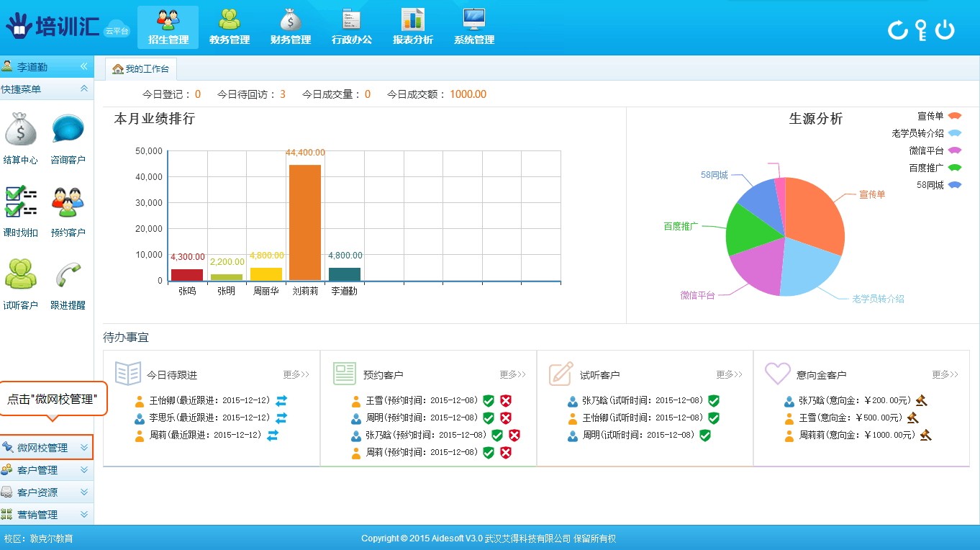The height and width of the screenshot is (550, 980).
Task: Expand the 营销管理 menu
Action: point(47,515)
